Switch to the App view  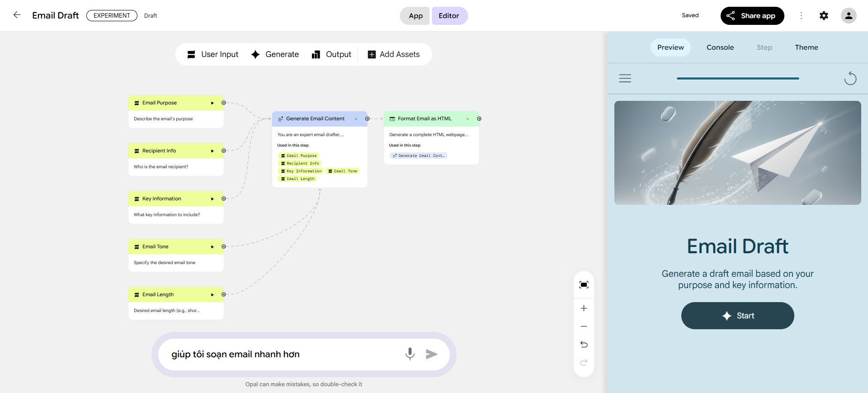click(x=415, y=16)
